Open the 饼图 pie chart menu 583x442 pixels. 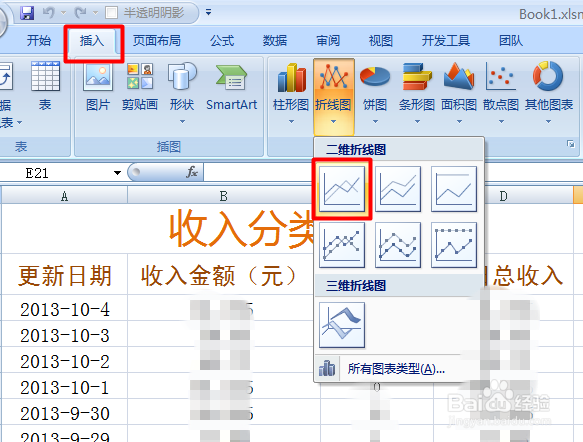pyautogui.click(x=375, y=93)
